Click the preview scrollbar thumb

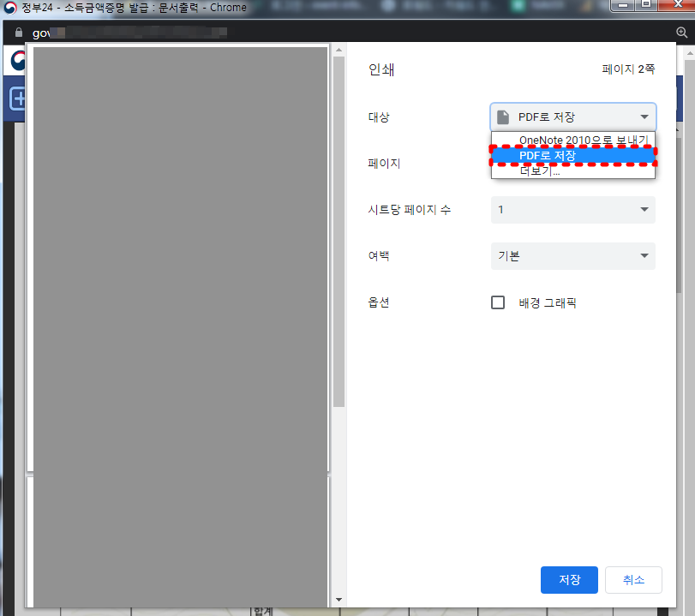(339, 231)
